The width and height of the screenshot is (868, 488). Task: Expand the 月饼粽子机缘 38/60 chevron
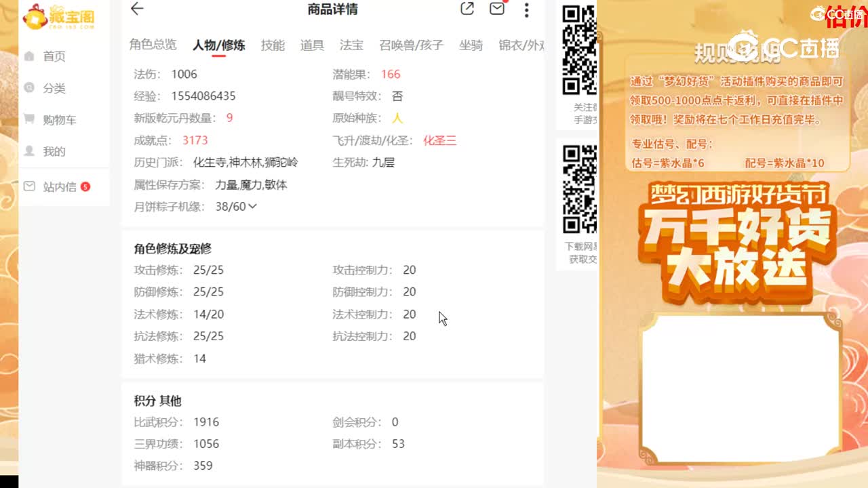click(252, 206)
